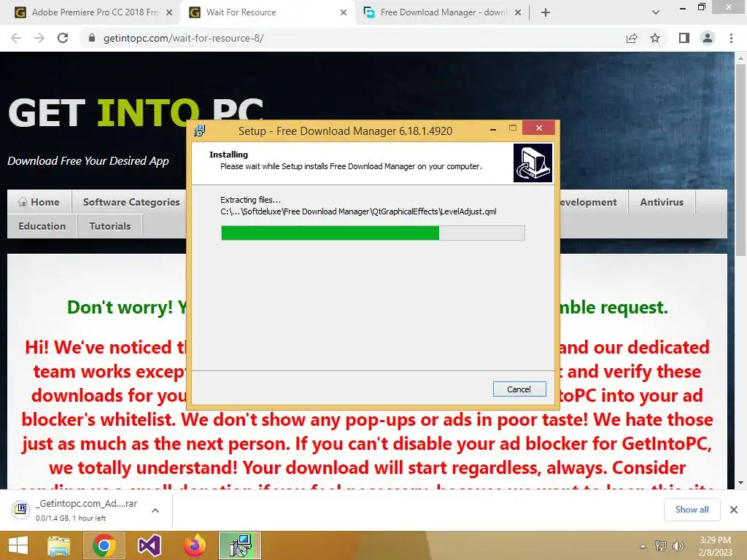
Task: View site info via padlock icon
Action: pos(92,38)
